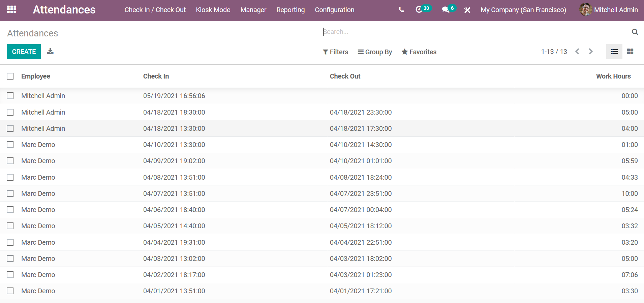This screenshot has width=644, height=303.
Task: Expand the Filters dropdown
Action: pyautogui.click(x=335, y=52)
